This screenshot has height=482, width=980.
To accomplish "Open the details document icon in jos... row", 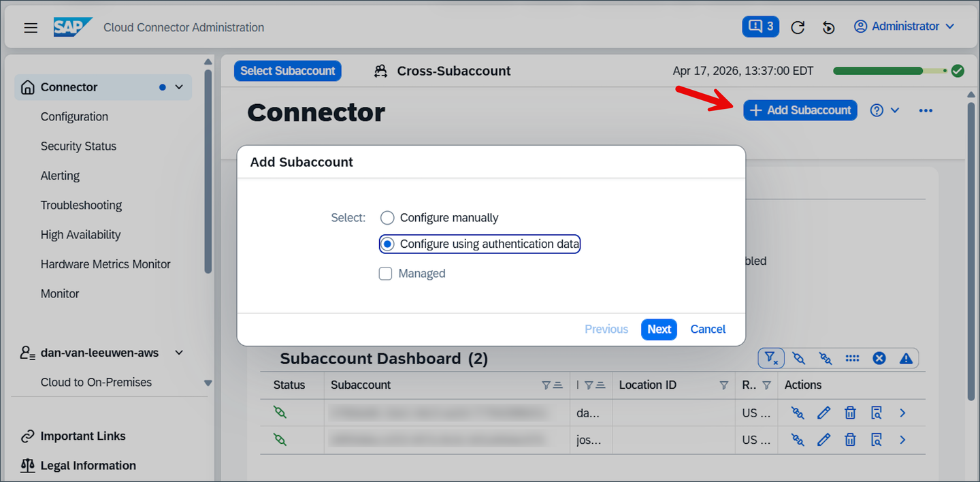I will [877, 440].
